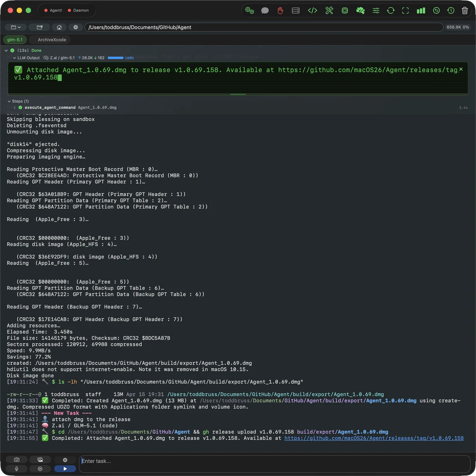Screen dimensions: 476x476
Task: Collapse the Steps (1) section
Action: click(9, 101)
